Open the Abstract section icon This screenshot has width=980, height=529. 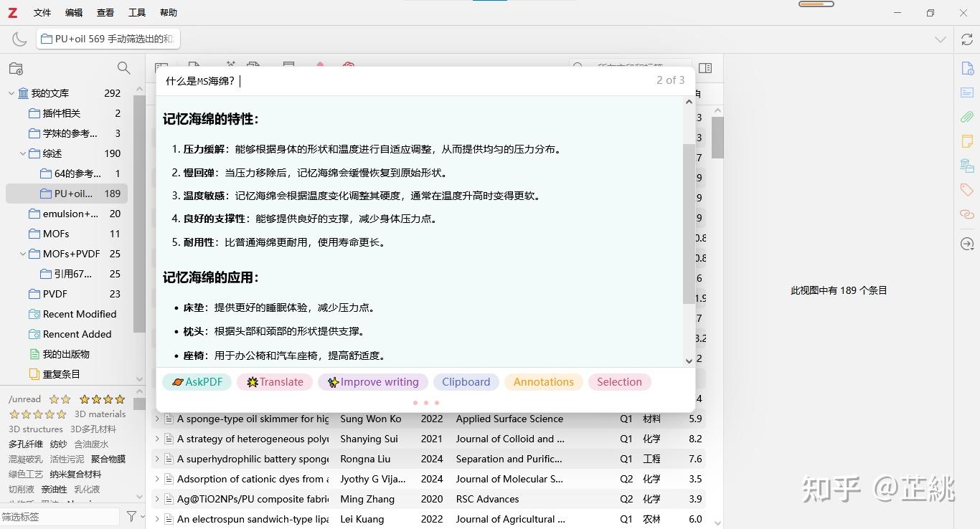coord(967,92)
